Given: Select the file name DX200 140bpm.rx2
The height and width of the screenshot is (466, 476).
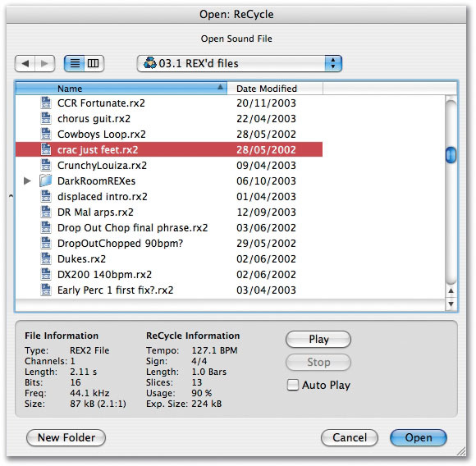Looking at the screenshot, I should point(104,275).
